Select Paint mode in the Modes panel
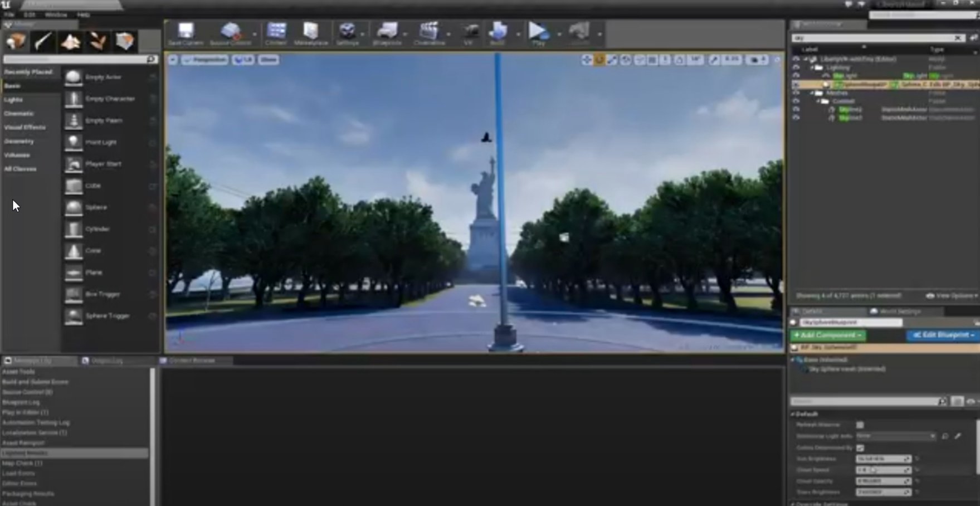Viewport: 980px width, 506px height. coord(44,42)
